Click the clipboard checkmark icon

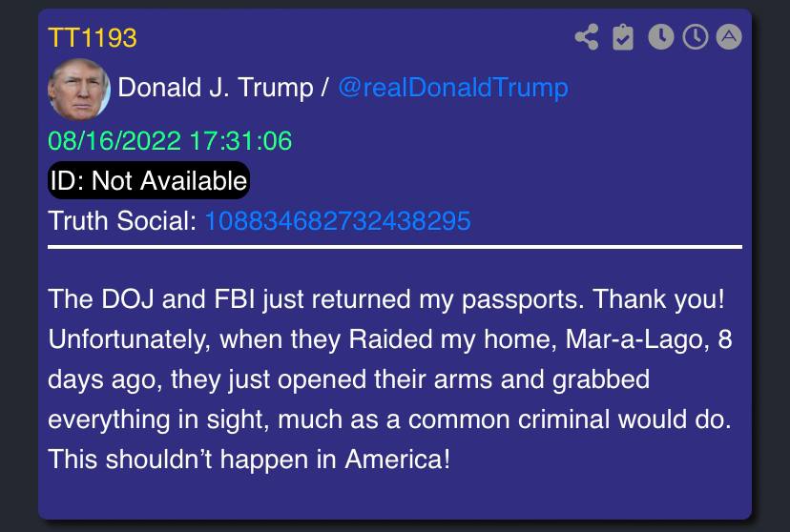click(x=623, y=38)
